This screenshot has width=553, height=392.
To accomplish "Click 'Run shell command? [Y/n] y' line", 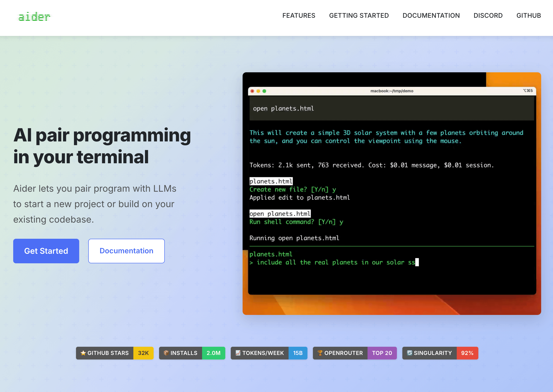I will [x=296, y=222].
